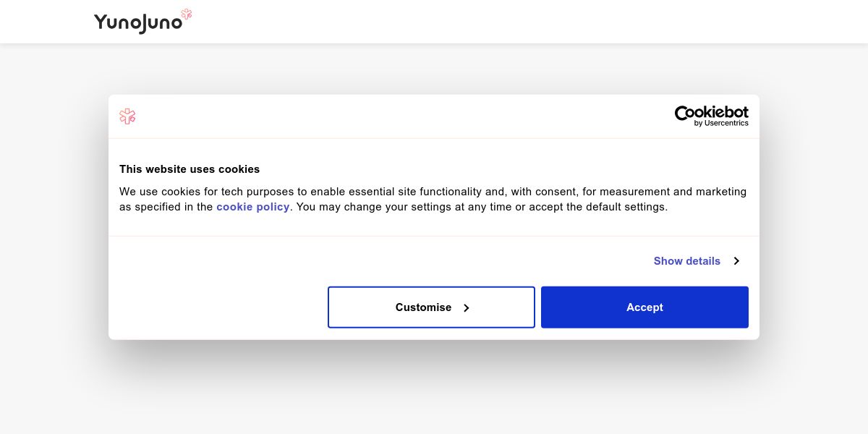Click the arrow icon on the Customise button

point(467,308)
